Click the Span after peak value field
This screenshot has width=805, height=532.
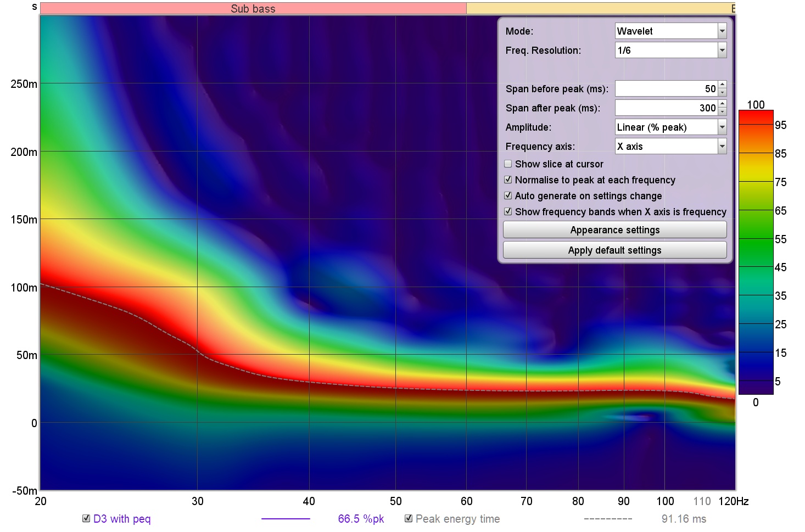pyautogui.click(x=667, y=108)
